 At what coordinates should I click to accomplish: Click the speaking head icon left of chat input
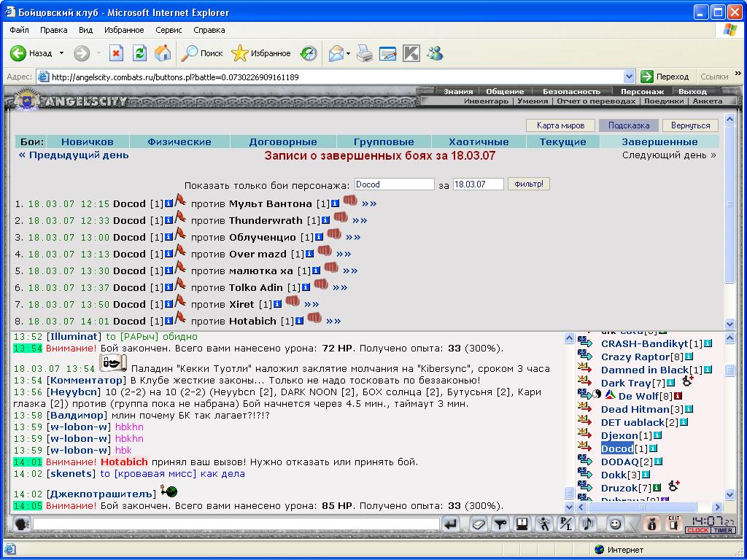tap(21, 524)
